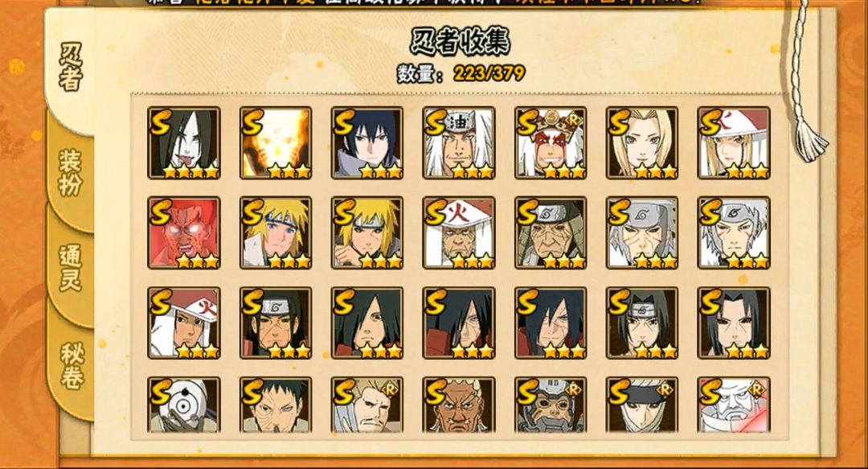Select the Itachi portrait with the leaf headband
The width and height of the screenshot is (868, 469).
point(642,323)
